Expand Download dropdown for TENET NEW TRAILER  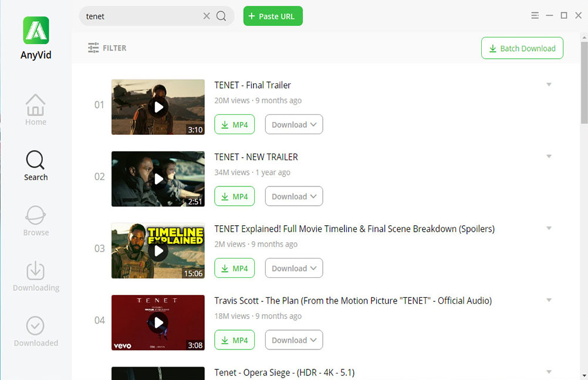[294, 196]
